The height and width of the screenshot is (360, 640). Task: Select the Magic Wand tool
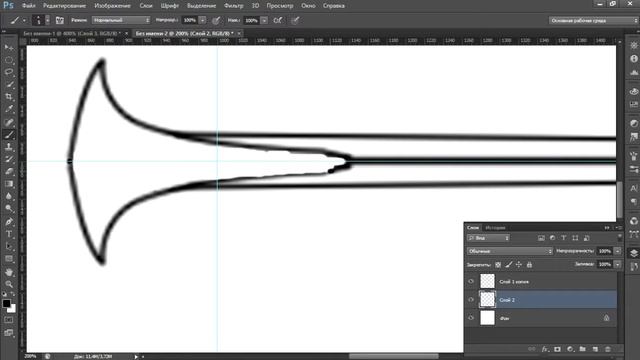coord(9,85)
